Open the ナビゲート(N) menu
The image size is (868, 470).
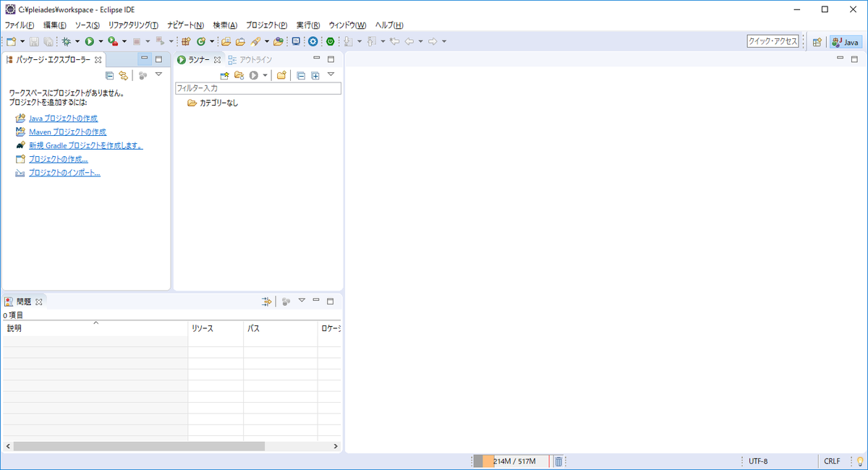(x=185, y=25)
